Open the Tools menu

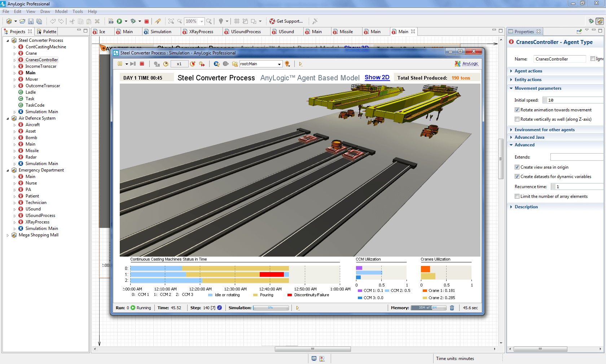(x=78, y=12)
